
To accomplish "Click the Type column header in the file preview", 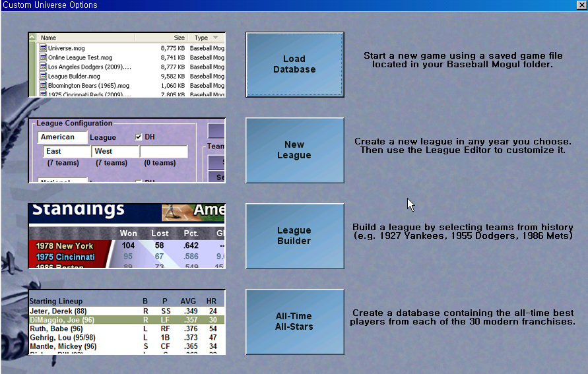I will 206,38.
